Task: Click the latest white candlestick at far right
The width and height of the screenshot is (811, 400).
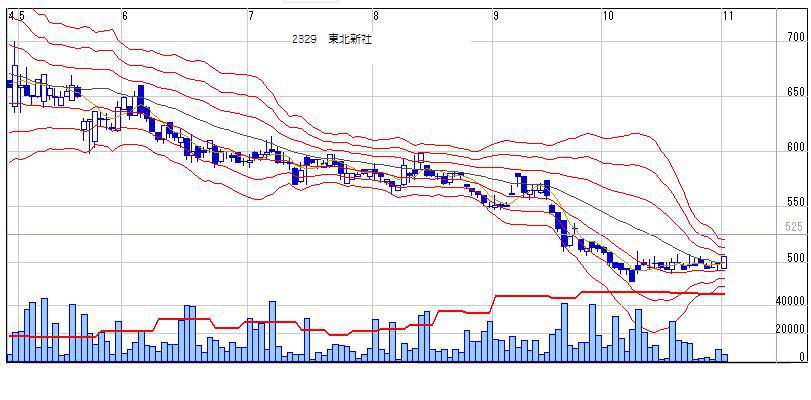Action: [x=724, y=262]
